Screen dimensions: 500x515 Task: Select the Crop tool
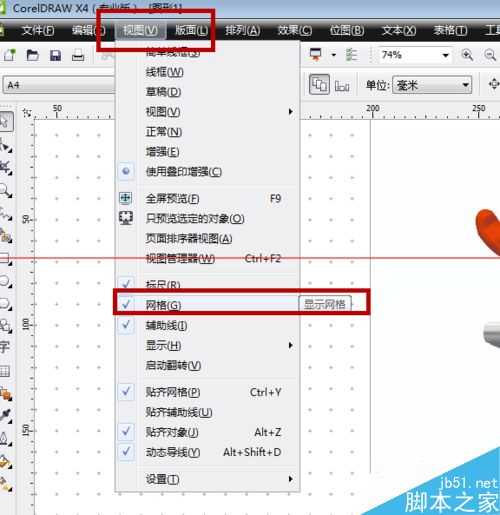tap(5, 167)
